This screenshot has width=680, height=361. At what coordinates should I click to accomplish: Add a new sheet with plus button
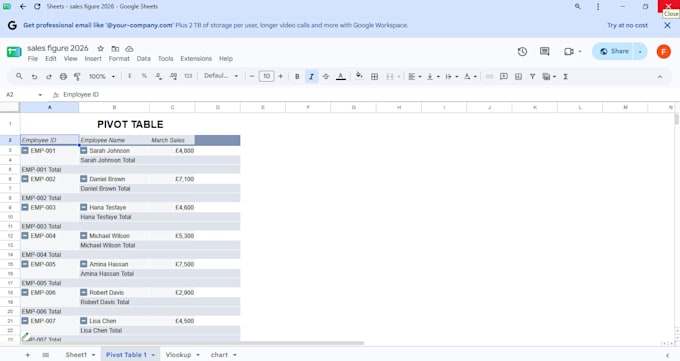tap(28, 355)
